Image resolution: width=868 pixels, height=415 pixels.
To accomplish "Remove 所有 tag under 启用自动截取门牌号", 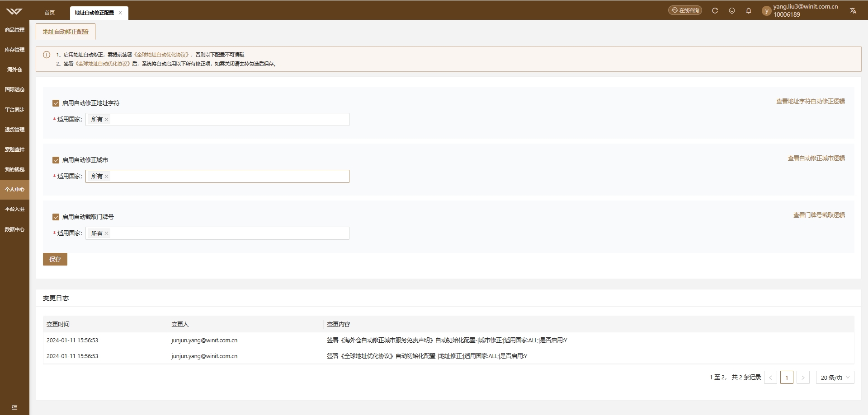I will [x=107, y=233].
